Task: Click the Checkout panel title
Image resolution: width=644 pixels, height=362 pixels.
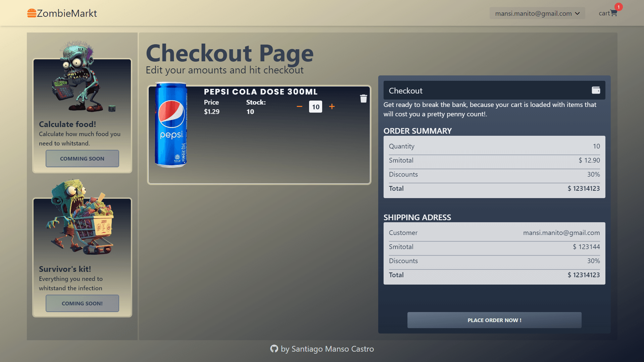Action: tap(405, 91)
